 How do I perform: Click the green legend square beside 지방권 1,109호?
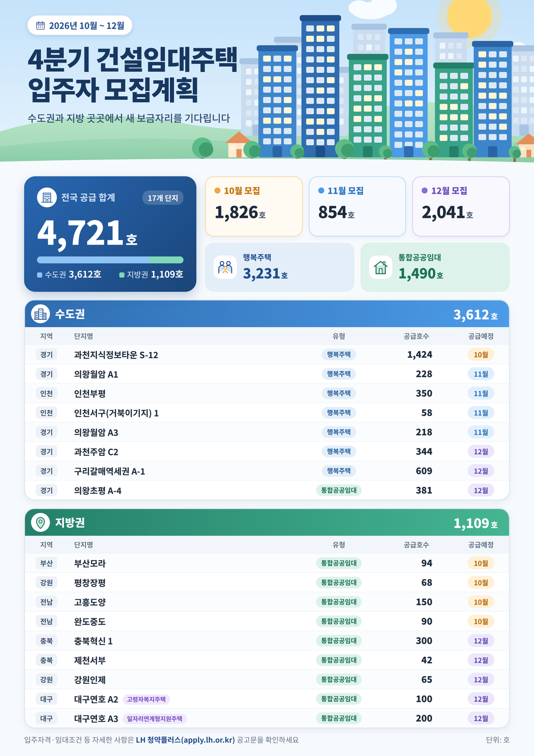[x=122, y=275]
